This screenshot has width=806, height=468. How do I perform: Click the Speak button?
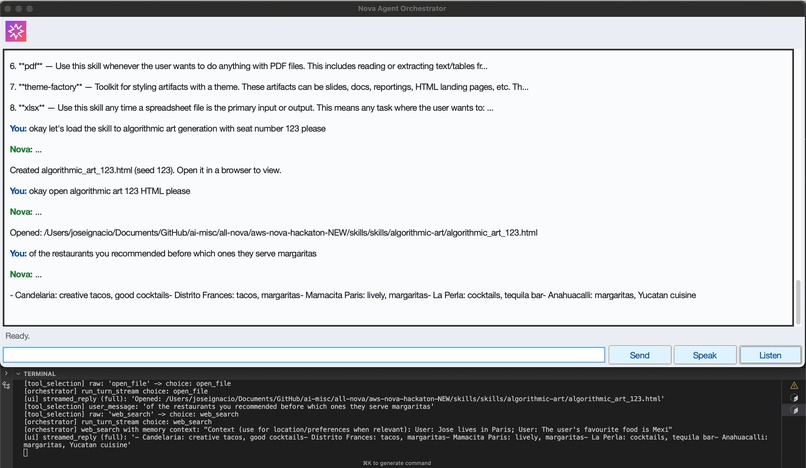[x=705, y=355]
